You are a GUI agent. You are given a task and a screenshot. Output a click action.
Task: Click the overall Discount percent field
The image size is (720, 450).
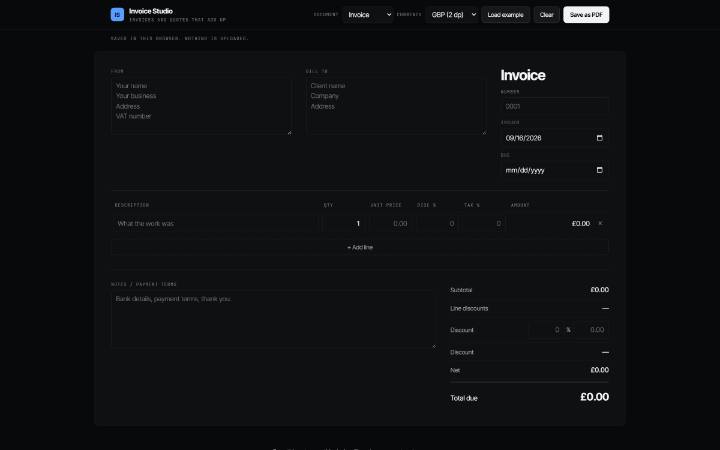(x=546, y=330)
